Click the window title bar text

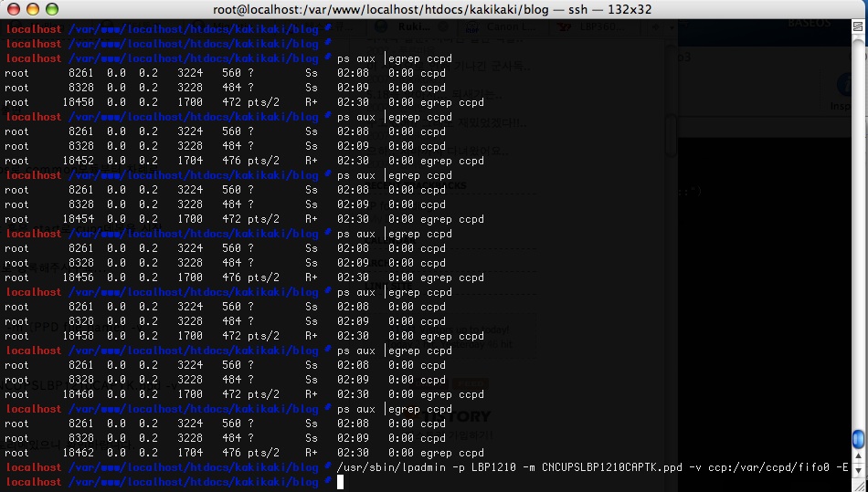(x=432, y=9)
